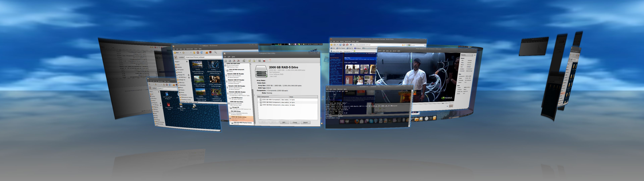Click the Check button in Palimpsest
The image size is (644, 181).
[295, 123]
